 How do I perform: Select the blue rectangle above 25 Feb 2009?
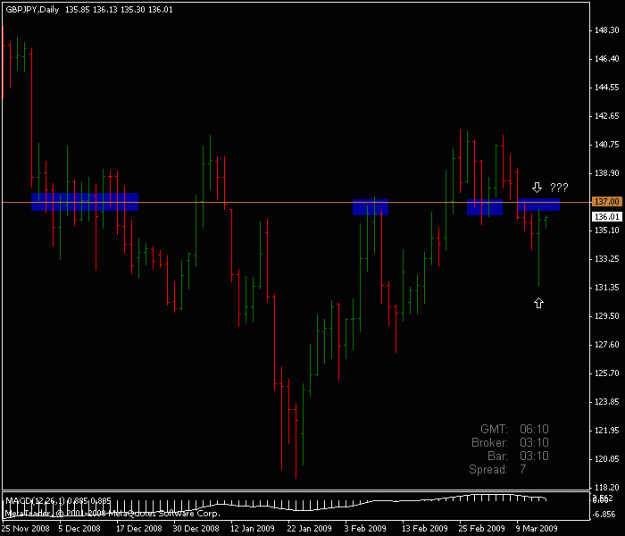pos(485,207)
